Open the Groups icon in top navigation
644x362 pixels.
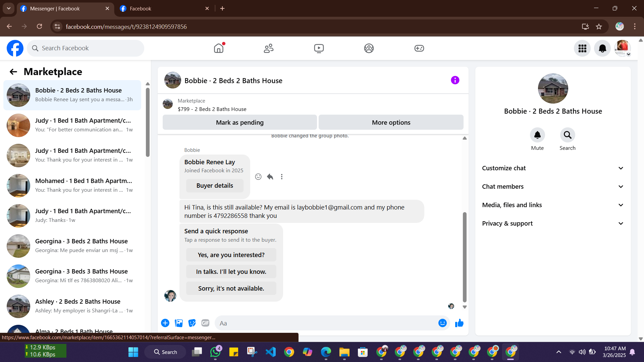pos(369,48)
